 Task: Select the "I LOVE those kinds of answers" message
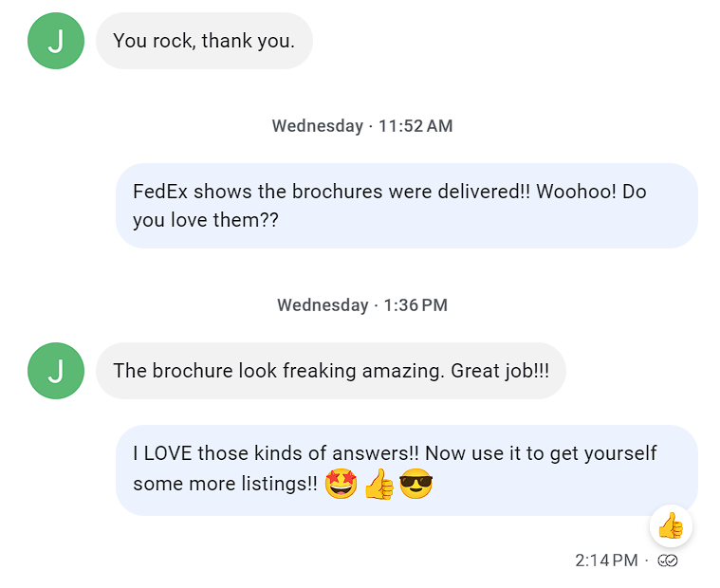click(407, 470)
